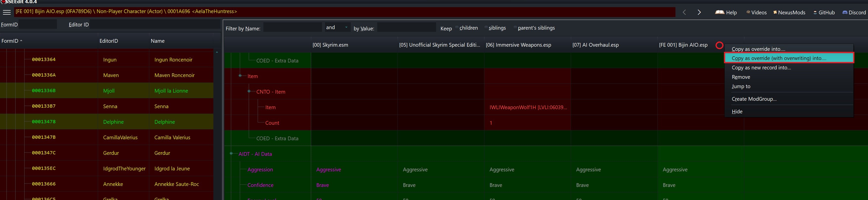Image resolution: width=868 pixels, height=200 pixels.
Task: Open the 'and' filter operator dropdown
Action: pyautogui.click(x=337, y=27)
